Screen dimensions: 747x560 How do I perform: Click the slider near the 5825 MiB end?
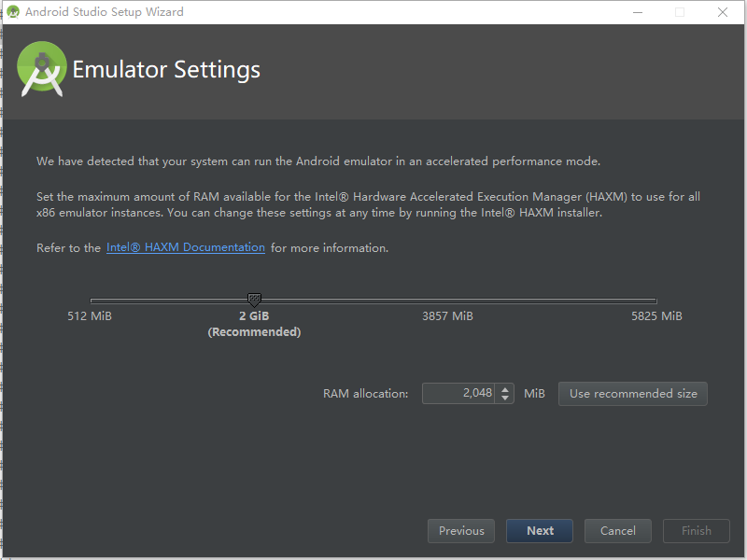pyautogui.click(x=652, y=301)
